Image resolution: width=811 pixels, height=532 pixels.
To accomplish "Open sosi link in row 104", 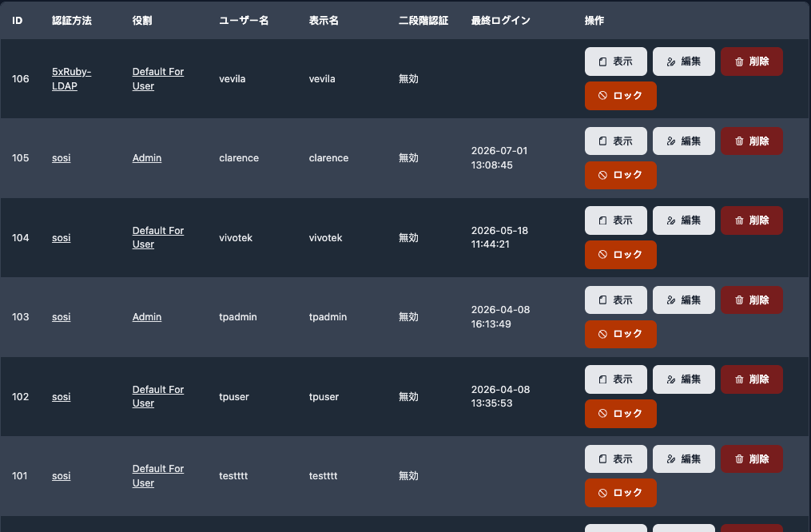I will (x=61, y=238).
